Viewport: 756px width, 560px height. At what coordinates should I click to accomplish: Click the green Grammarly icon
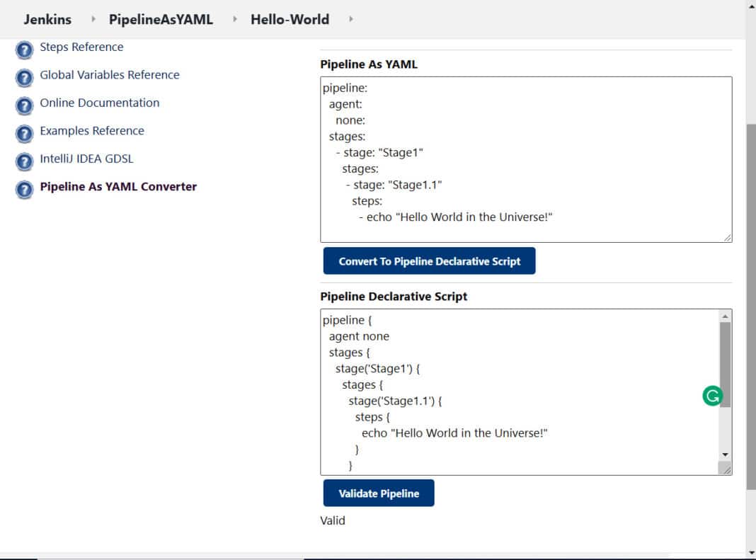coord(712,396)
